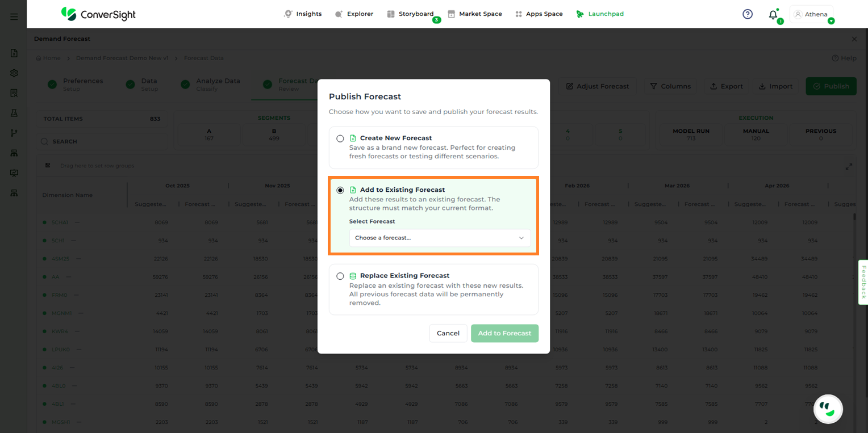Expand the Athena user profile menu

[x=811, y=14]
